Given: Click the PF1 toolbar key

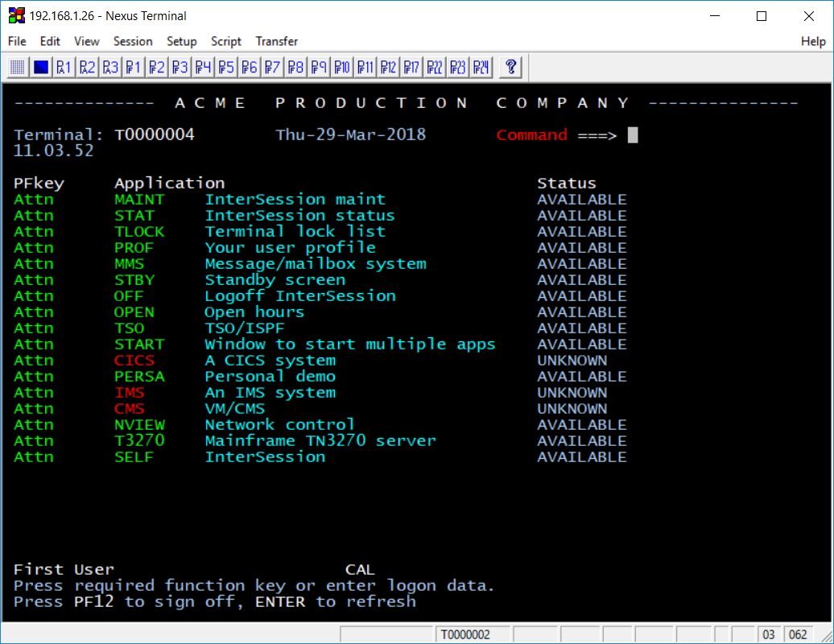Looking at the screenshot, I should 134,67.
